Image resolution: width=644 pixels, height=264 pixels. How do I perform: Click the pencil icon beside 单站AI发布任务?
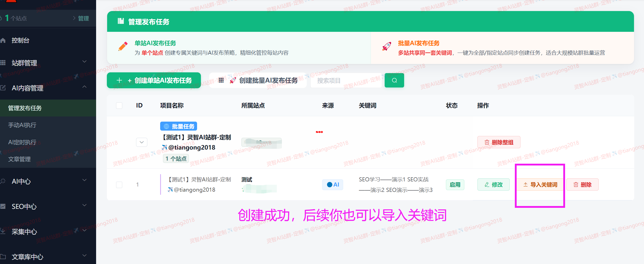[x=123, y=46]
